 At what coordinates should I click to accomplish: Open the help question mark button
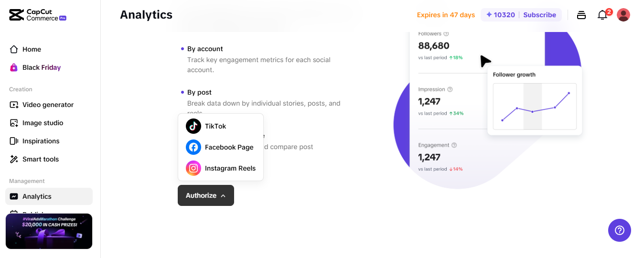[x=620, y=230]
